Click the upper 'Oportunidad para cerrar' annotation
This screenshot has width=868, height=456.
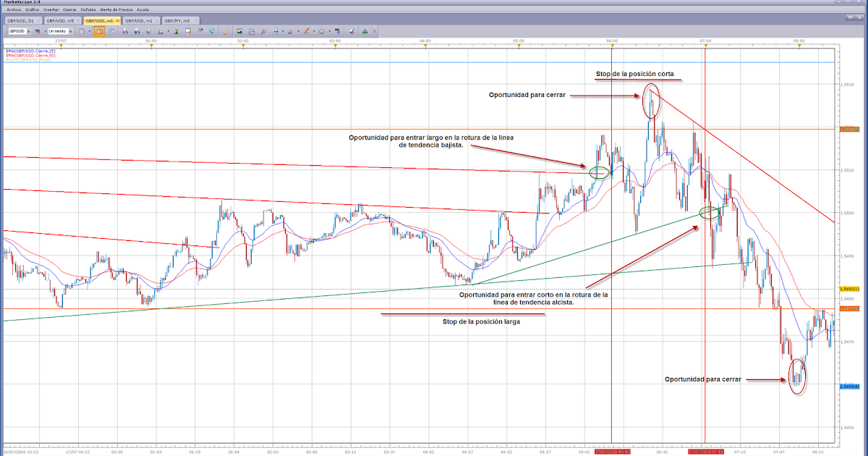527,96
